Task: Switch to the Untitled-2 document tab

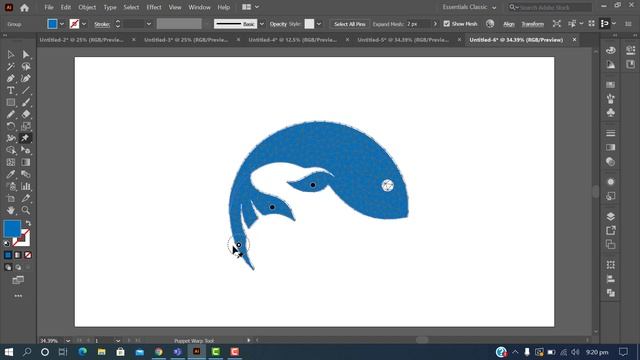Action: [x=82, y=40]
